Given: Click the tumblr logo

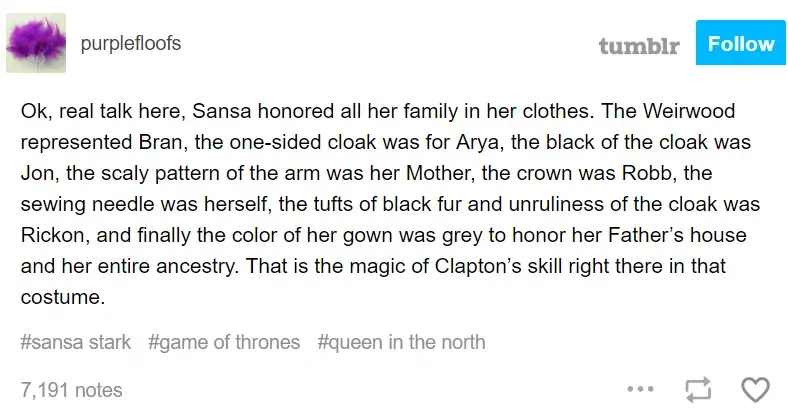Looking at the screenshot, I should click(x=638, y=46).
